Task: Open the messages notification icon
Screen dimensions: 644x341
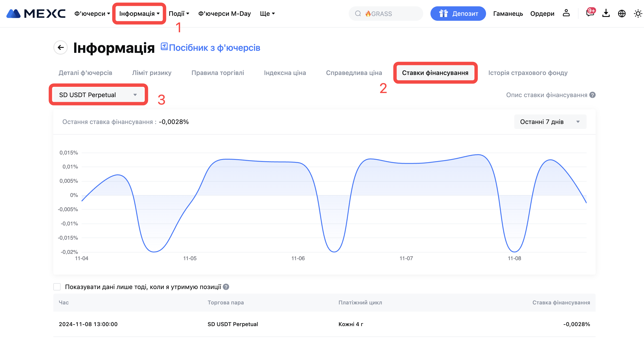Action: point(590,13)
